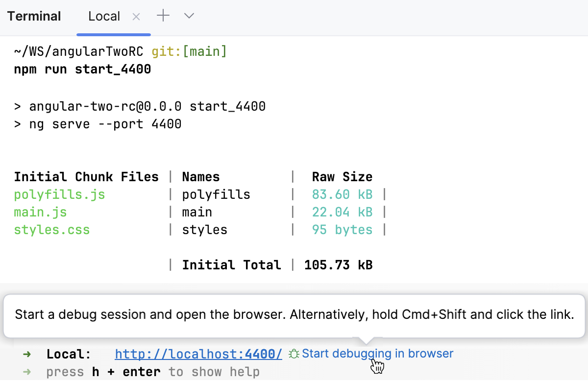Open the main.js file link
The height and width of the screenshot is (382, 588).
click(x=40, y=212)
